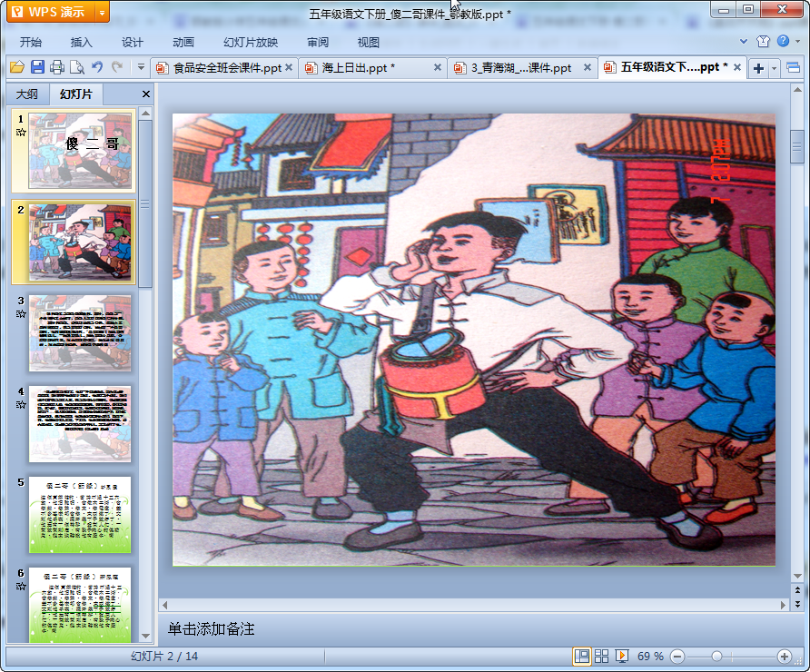The width and height of the screenshot is (810, 672).
Task: Switch to Slide Sorter view icon
Action: pyautogui.click(x=601, y=657)
